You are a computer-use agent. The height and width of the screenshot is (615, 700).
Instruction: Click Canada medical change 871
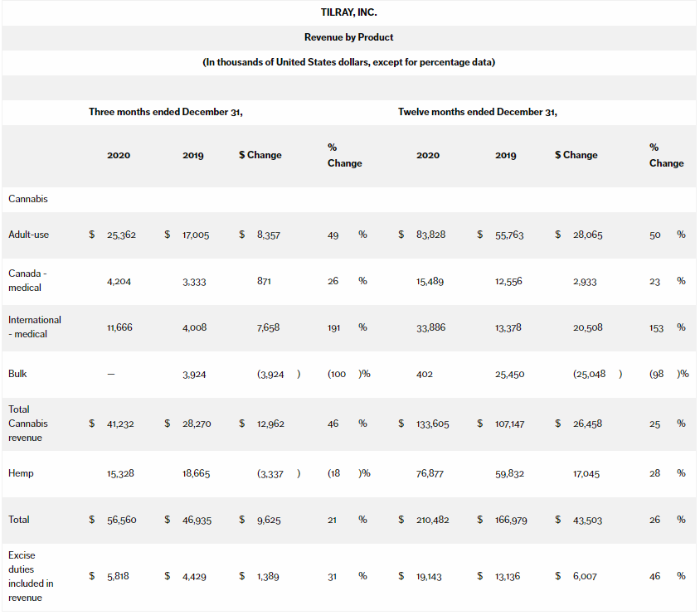click(264, 282)
